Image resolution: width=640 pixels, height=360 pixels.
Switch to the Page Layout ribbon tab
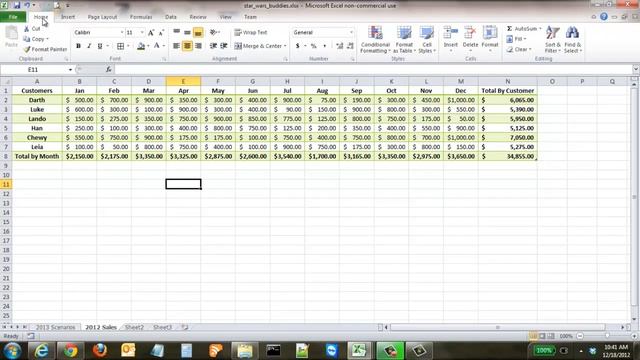point(102,17)
